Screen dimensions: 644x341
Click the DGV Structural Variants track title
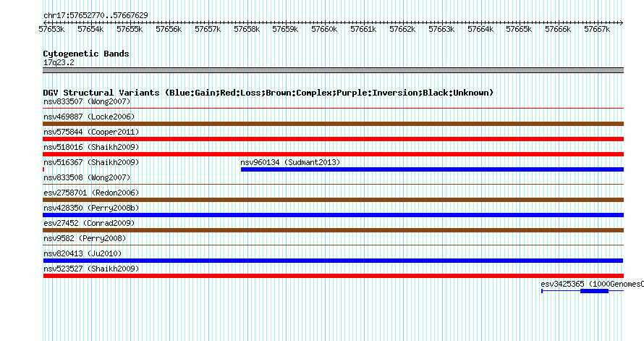pos(268,93)
